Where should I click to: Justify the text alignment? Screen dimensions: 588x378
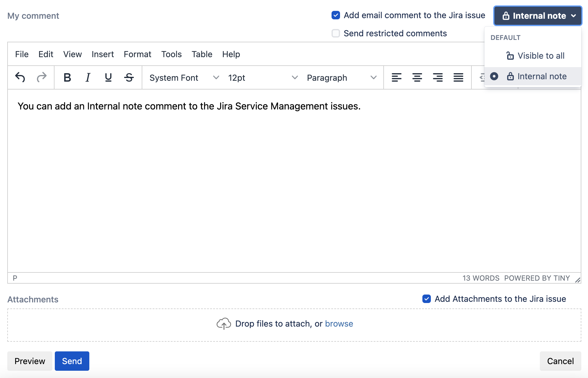[458, 77]
